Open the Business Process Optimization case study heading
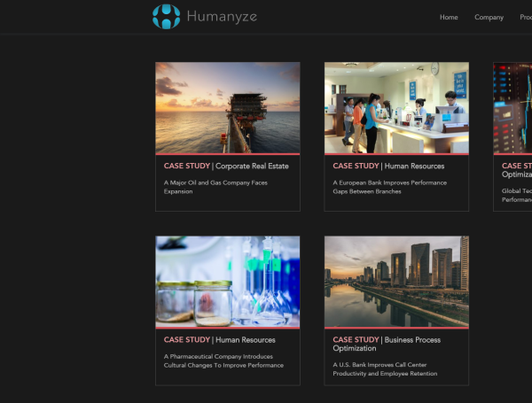This screenshot has width=532, height=403. point(387,344)
